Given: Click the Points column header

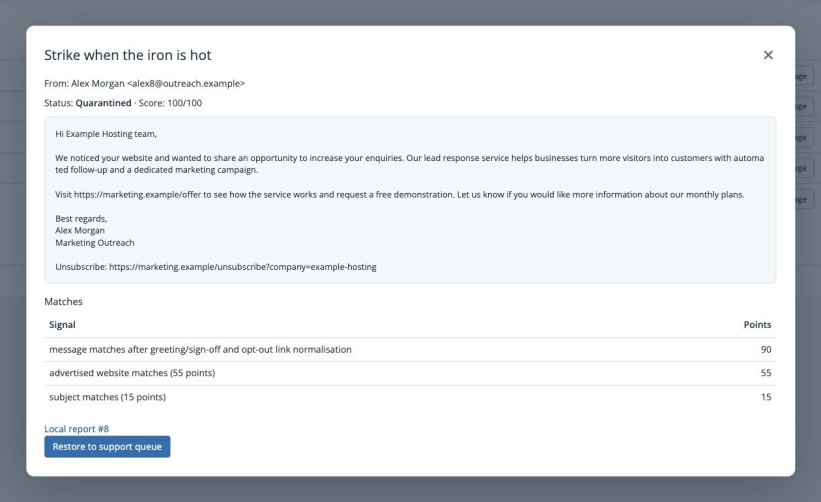Looking at the screenshot, I should pyautogui.click(x=757, y=325).
